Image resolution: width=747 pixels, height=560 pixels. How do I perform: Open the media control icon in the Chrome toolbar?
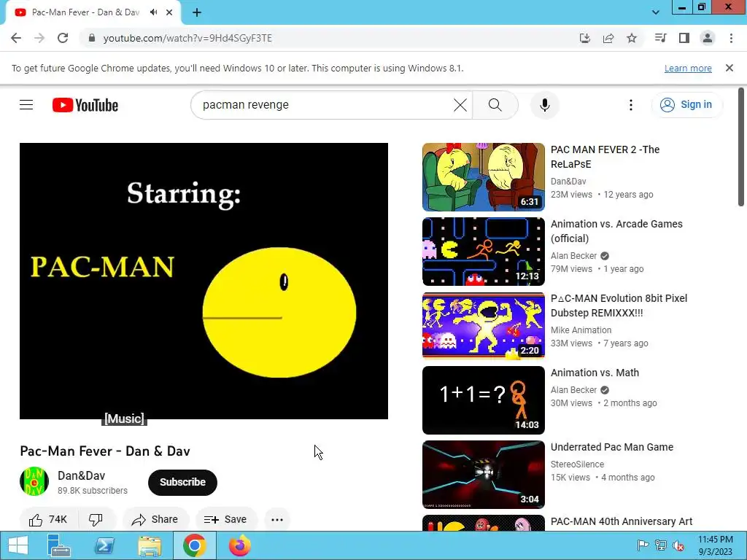[660, 38]
